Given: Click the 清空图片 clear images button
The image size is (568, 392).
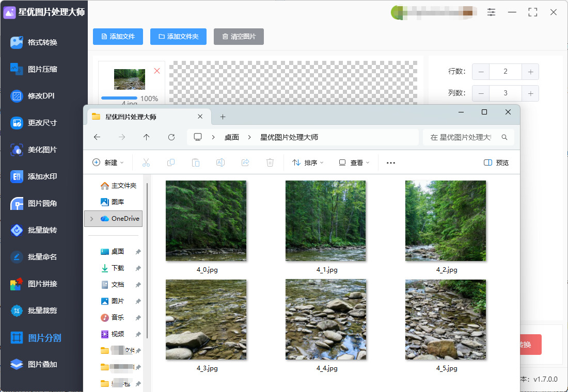Looking at the screenshot, I should (239, 37).
